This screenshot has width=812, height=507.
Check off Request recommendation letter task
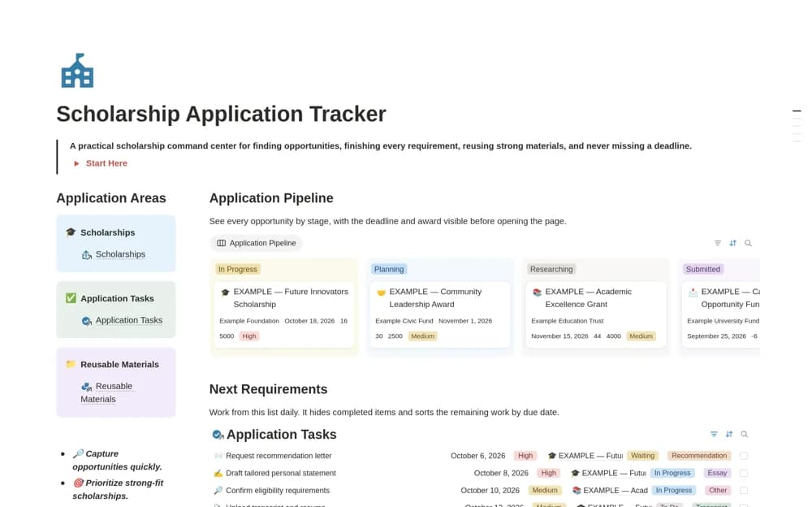(744, 456)
